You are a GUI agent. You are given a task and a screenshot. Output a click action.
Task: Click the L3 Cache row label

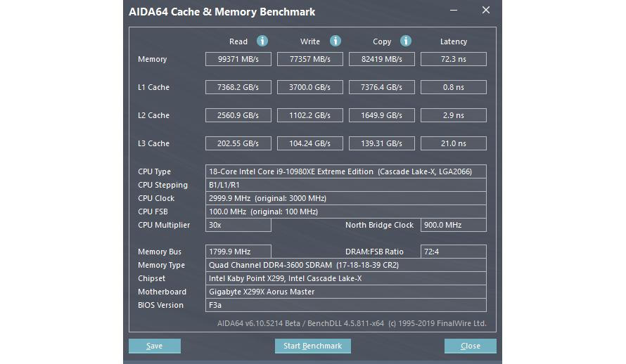[154, 143]
